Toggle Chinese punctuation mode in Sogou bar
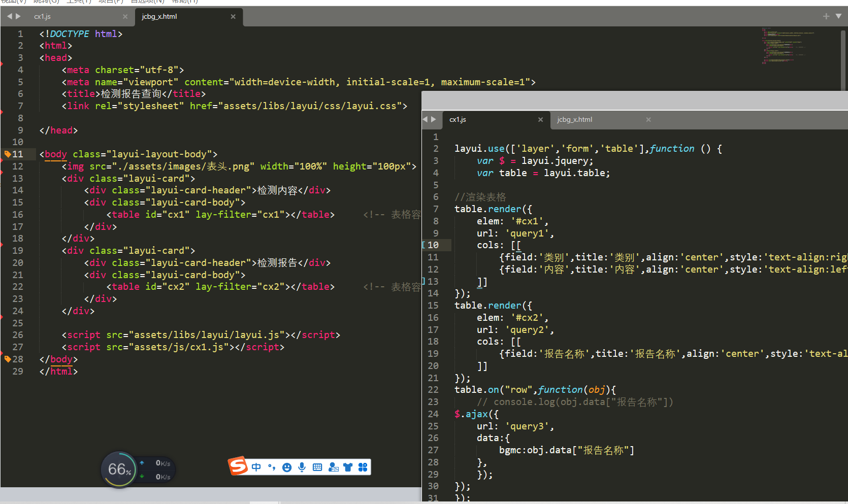848x504 pixels. pos(272,467)
